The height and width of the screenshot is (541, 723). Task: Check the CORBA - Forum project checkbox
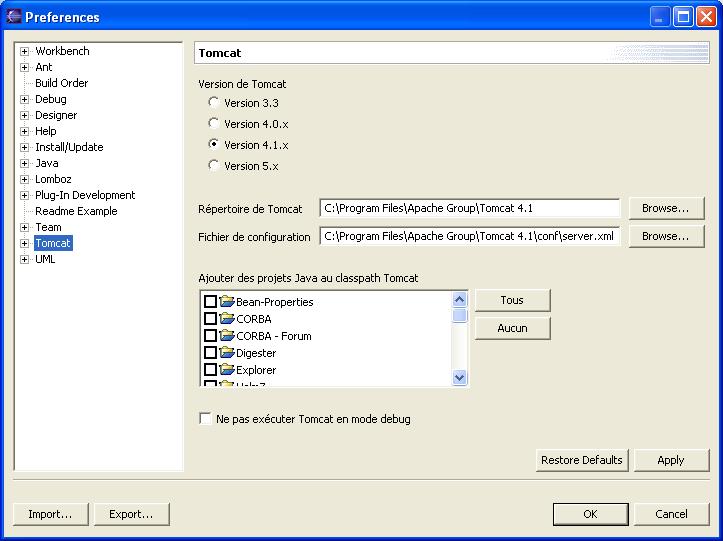click(x=210, y=336)
